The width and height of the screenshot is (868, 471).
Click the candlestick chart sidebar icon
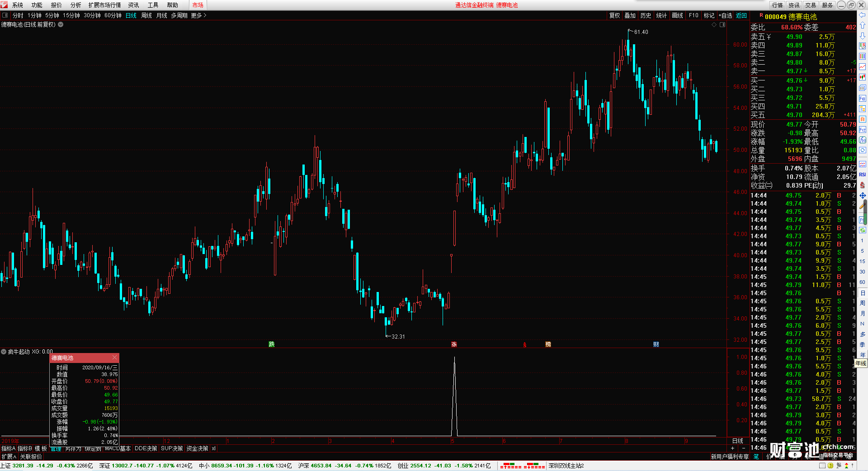pos(863,77)
